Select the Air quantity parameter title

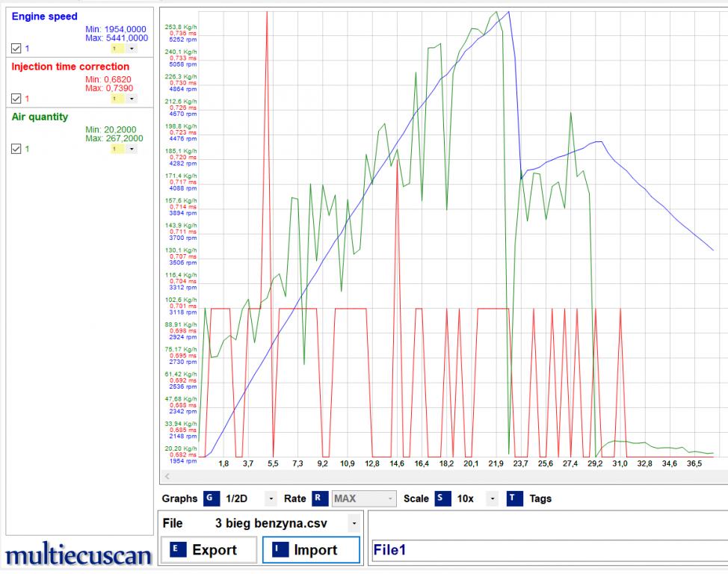[40, 117]
